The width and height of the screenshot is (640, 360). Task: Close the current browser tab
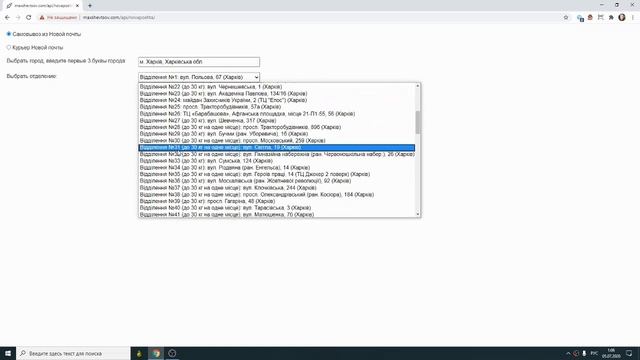click(78, 6)
